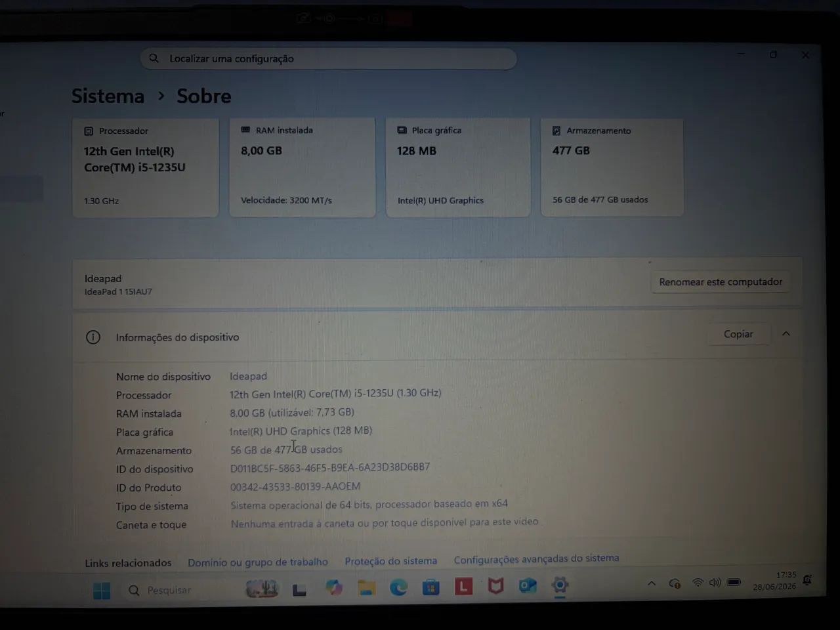Click the battery status tray icon
840x630 pixels.
(x=734, y=582)
